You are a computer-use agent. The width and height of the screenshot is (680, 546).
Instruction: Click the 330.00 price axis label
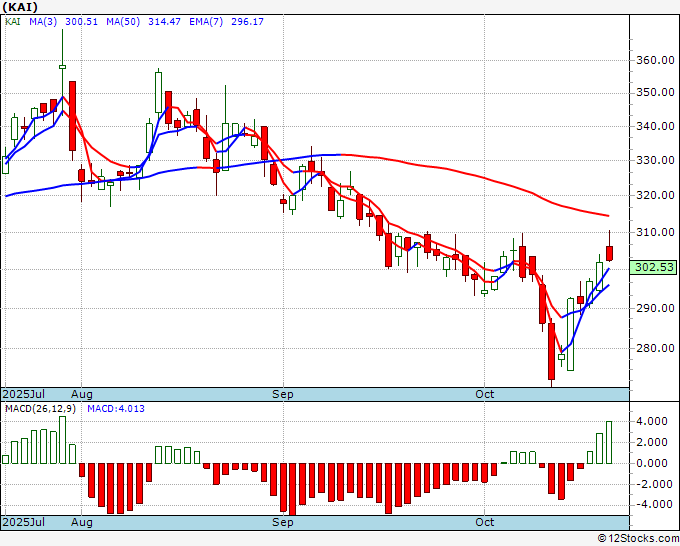[x=655, y=160]
